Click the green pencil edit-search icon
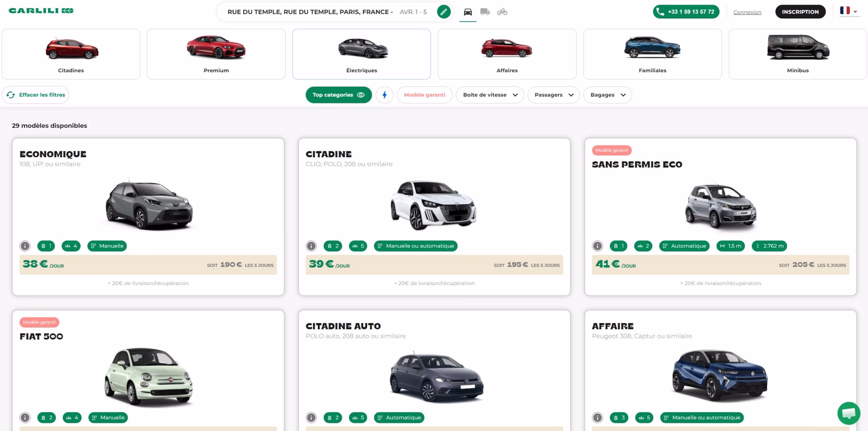 pyautogui.click(x=444, y=12)
